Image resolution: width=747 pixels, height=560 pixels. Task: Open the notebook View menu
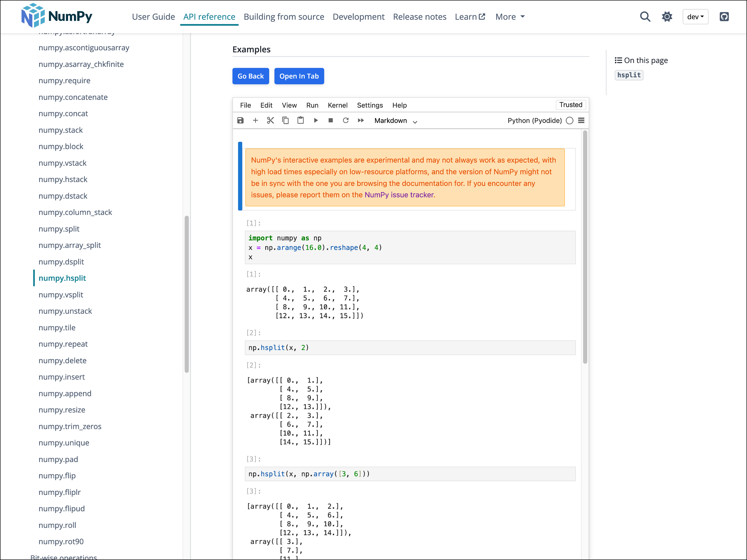click(289, 105)
